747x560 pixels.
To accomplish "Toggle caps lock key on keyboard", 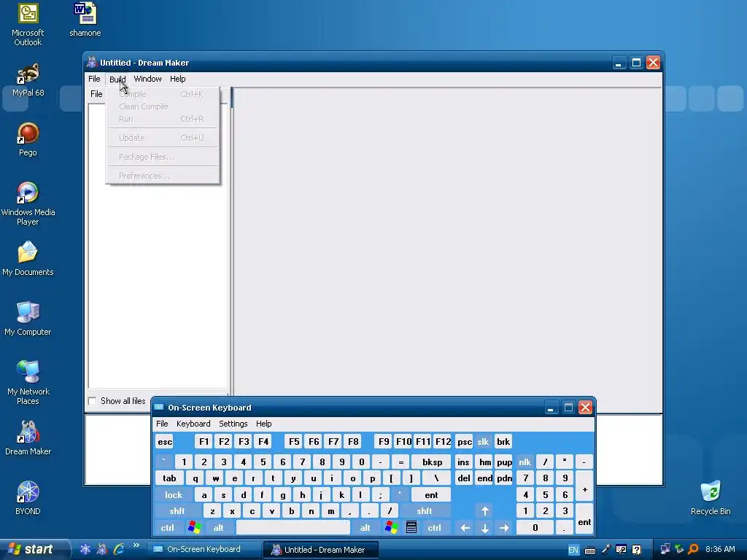I will [x=174, y=495].
